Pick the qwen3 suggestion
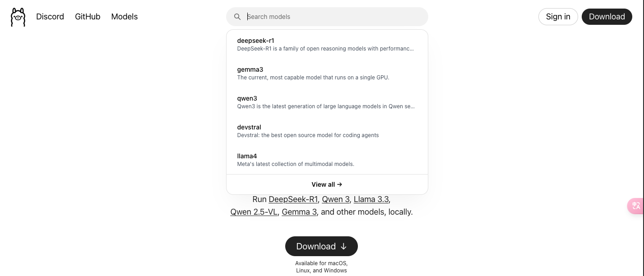This screenshot has height=276, width=644. 327,102
